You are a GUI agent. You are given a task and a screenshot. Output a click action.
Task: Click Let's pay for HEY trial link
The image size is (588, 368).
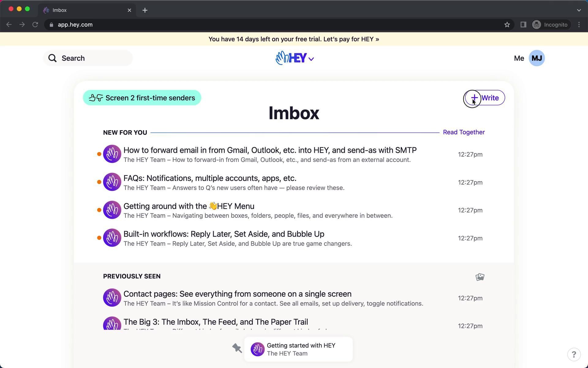(x=351, y=39)
